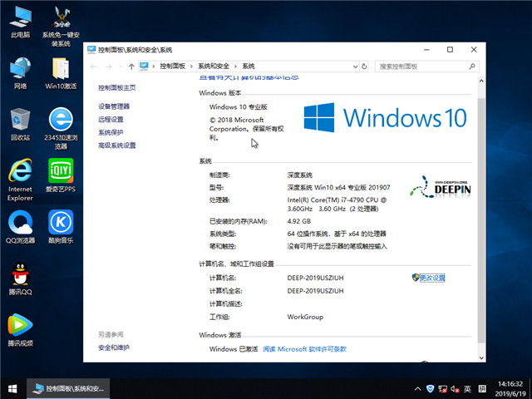Select the 深度系统 manufacturer value
The height and width of the screenshot is (399, 532).
point(300,175)
